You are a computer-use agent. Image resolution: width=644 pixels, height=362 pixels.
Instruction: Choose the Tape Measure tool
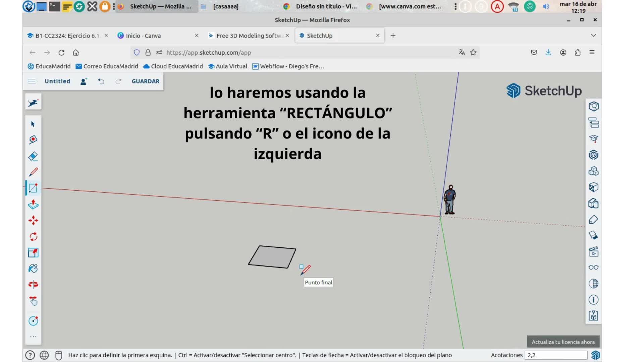click(33, 139)
